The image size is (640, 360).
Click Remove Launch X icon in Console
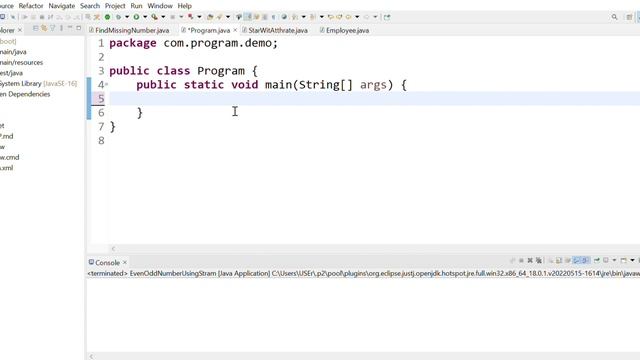tap(530, 260)
